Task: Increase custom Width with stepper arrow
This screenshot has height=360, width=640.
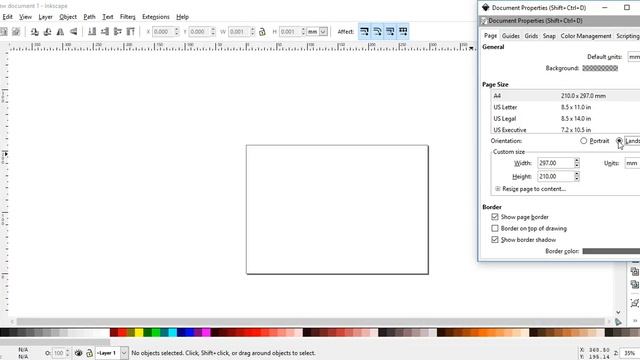Action: tap(577, 160)
